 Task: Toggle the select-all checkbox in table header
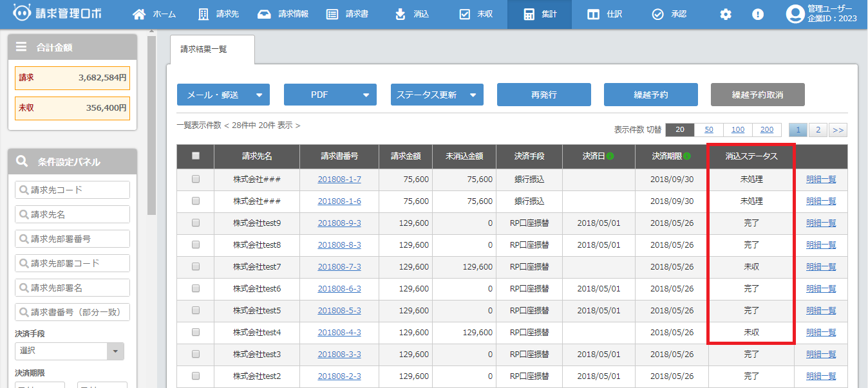point(196,155)
